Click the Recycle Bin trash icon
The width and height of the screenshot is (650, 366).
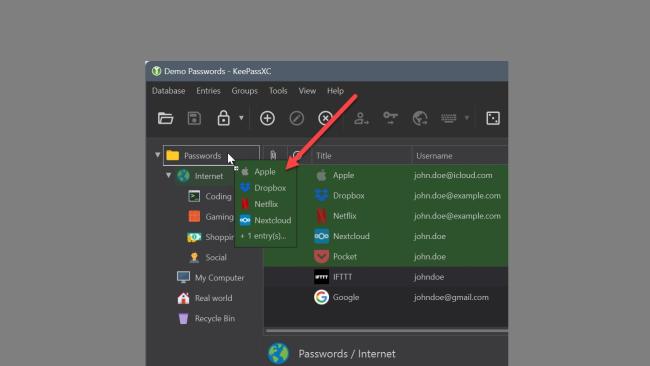(183, 318)
